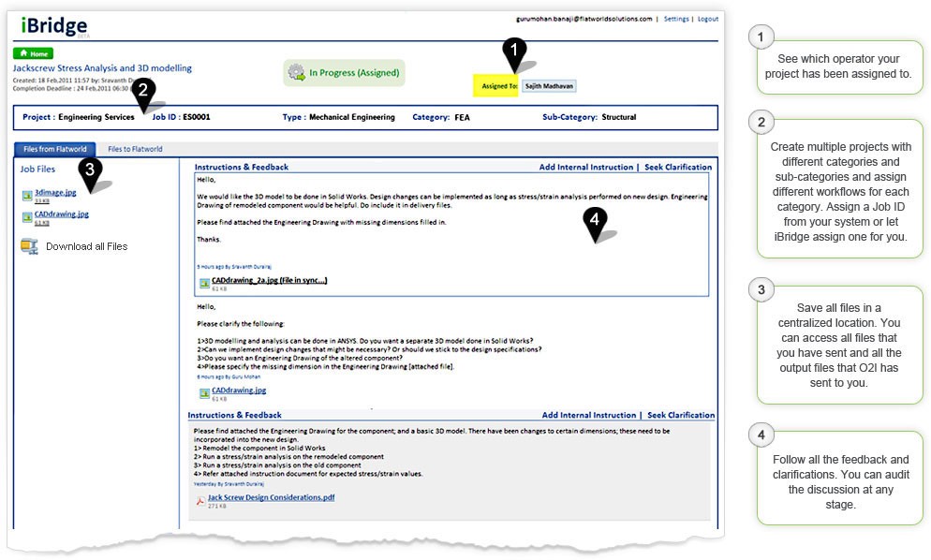
Task: Click the image icon beside 3dimage.jpg
Action: point(26,195)
